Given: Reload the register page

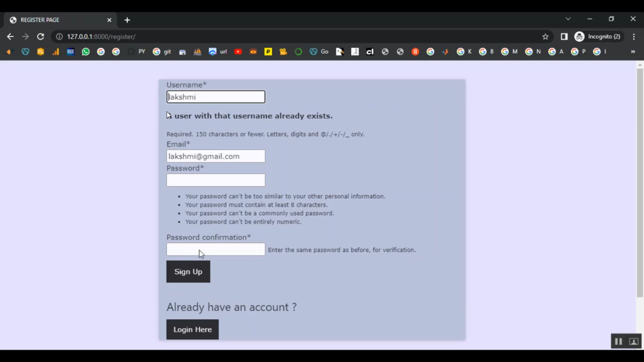Looking at the screenshot, I should point(40,37).
